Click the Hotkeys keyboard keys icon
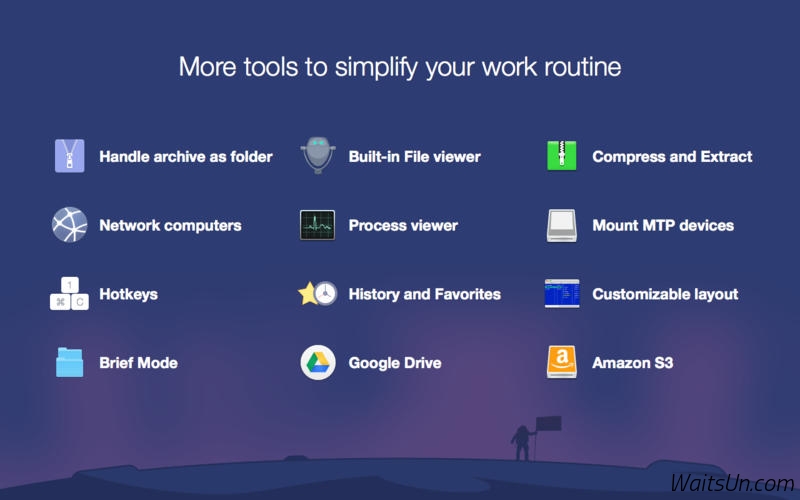Image resolution: width=800 pixels, height=500 pixels. pos(70,294)
